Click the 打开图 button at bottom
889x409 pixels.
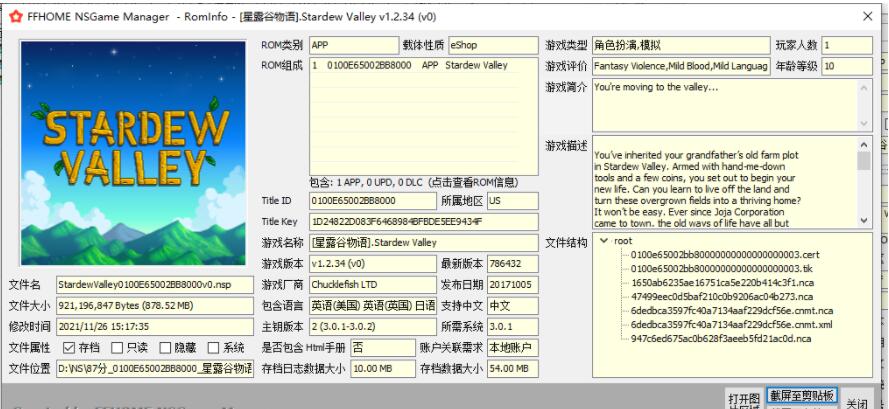743,398
